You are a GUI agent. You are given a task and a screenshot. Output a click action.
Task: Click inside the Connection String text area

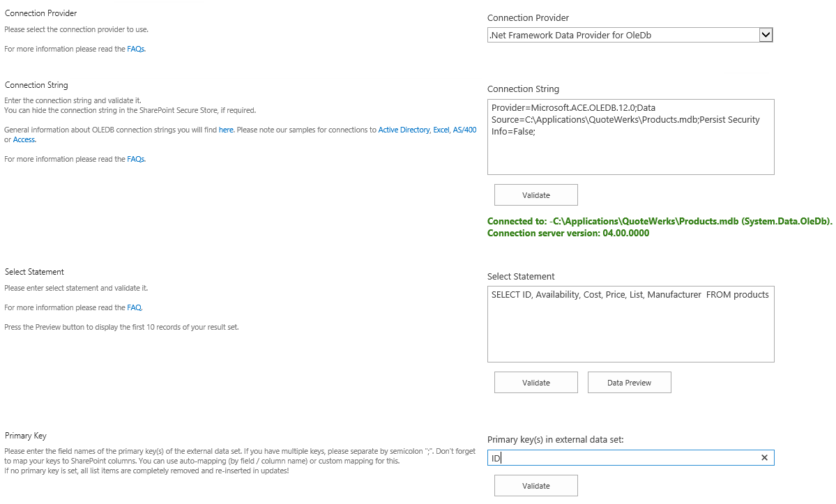coord(630,150)
